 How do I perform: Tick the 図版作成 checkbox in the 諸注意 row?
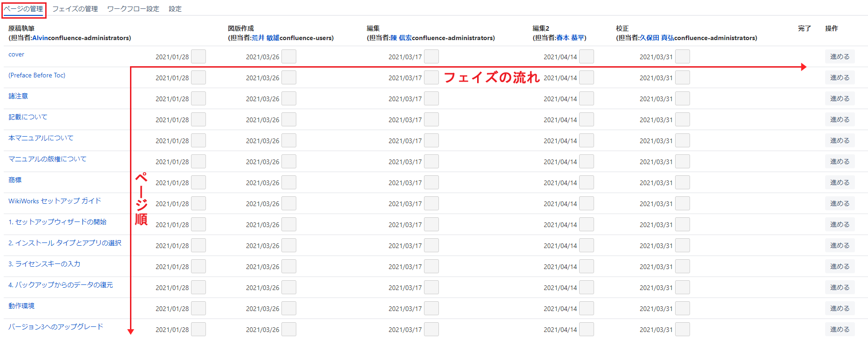(x=289, y=99)
